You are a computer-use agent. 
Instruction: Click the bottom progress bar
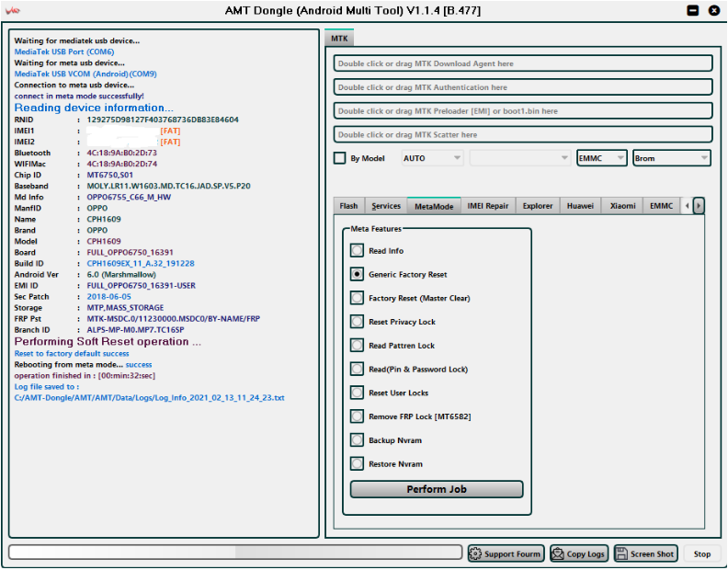(235, 553)
